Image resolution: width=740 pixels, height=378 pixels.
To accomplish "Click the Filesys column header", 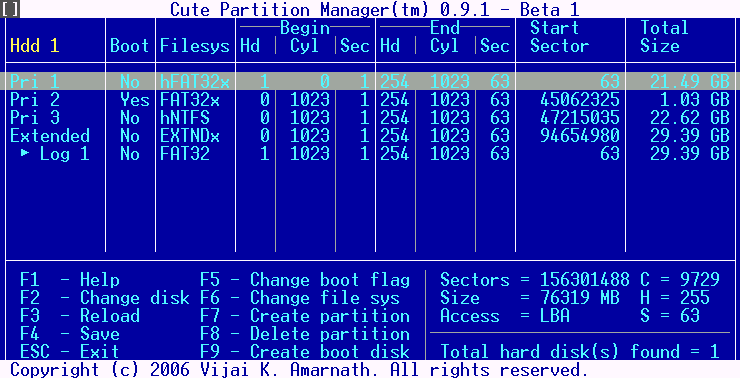I will pos(195,46).
